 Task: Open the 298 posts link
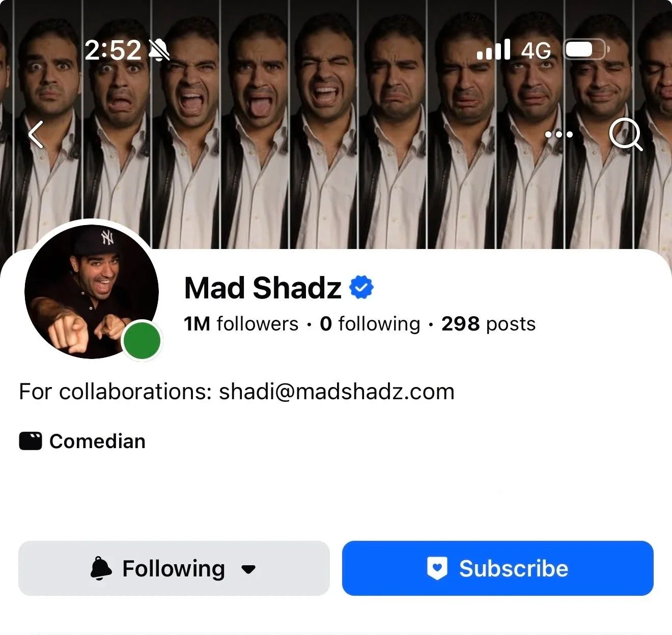[x=489, y=324]
